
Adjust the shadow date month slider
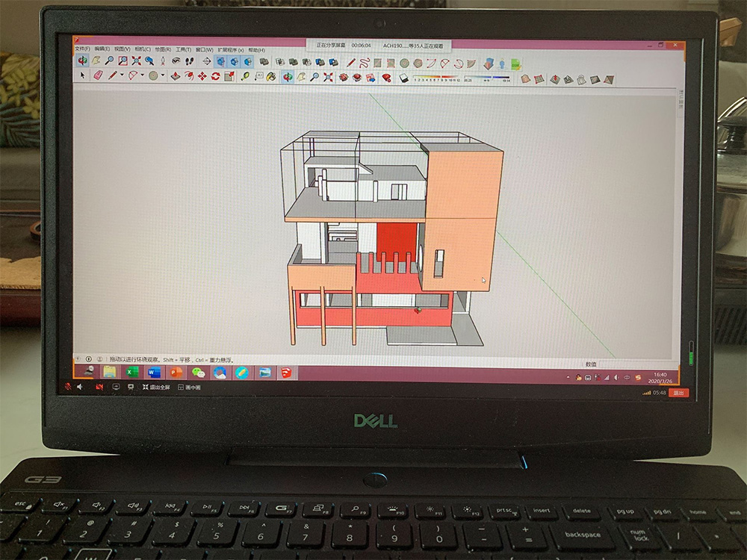pyautogui.click(x=433, y=78)
